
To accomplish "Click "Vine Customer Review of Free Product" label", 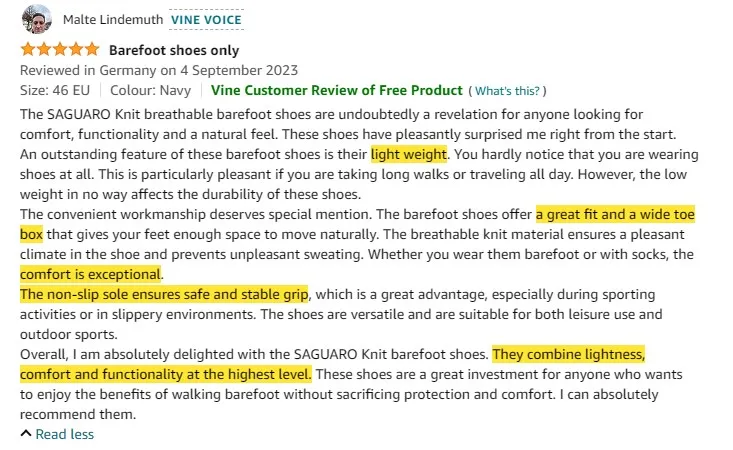I will click(337, 90).
